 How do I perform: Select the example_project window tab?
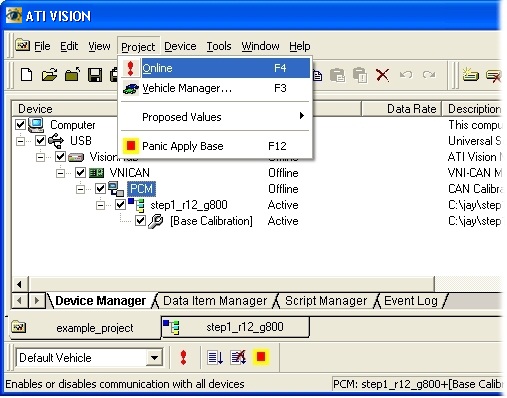pyautogui.click(x=85, y=328)
